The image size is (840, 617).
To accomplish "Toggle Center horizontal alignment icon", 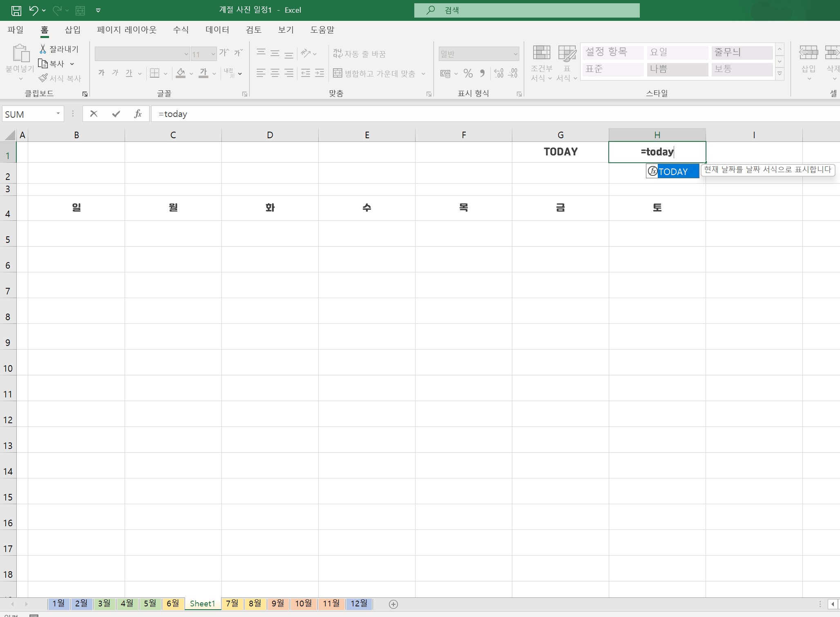I will 275,73.
